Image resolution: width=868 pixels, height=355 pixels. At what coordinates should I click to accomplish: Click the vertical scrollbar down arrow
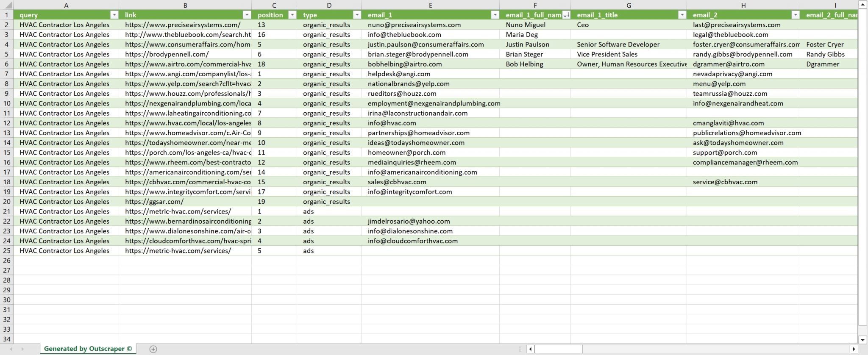pos(863,339)
